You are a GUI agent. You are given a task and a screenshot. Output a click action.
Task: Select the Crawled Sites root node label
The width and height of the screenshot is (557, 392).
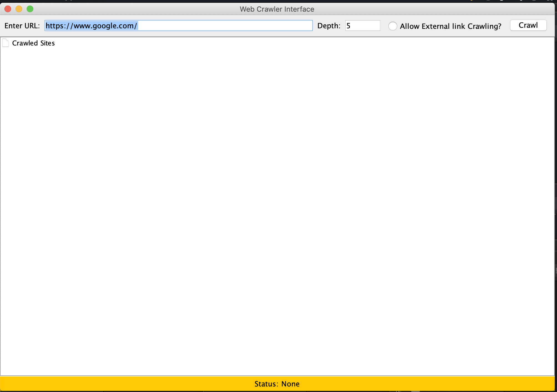tap(33, 43)
